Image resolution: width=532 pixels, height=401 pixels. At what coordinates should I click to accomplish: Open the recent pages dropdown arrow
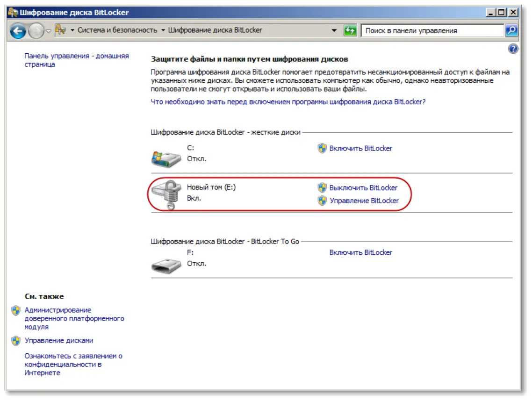click(49, 31)
